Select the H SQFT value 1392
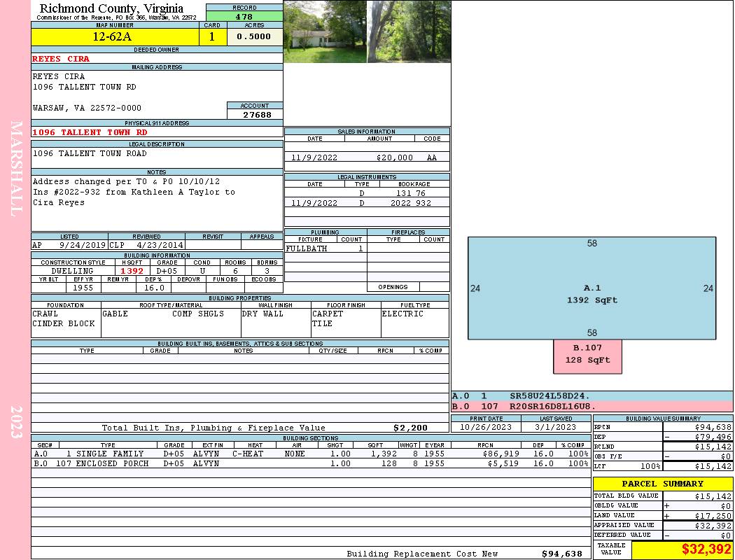Image resolution: width=735 pixels, height=560 pixels. pos(132,271)
